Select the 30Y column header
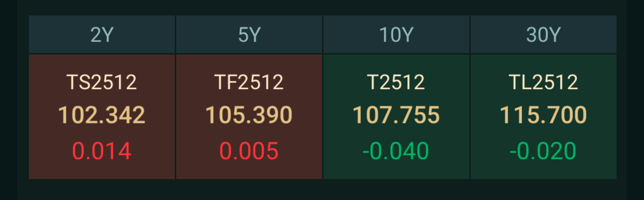The image size is (644, 200). tap(543, 35)
